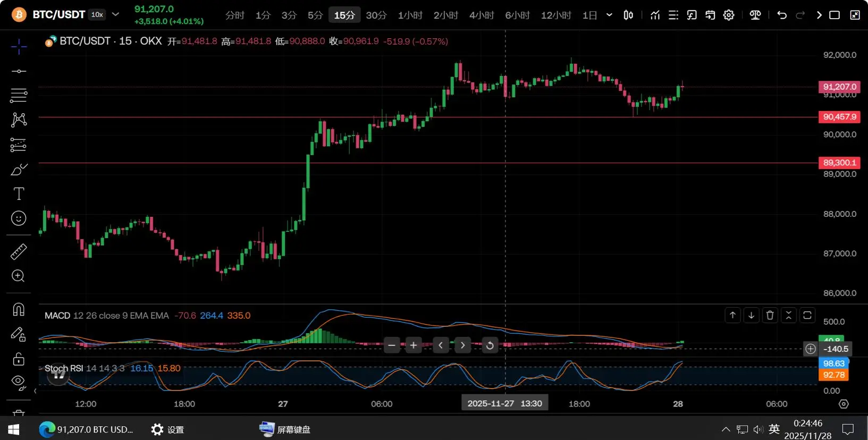Redo the last chart action
868x440 pixels.
click(800, 15)
